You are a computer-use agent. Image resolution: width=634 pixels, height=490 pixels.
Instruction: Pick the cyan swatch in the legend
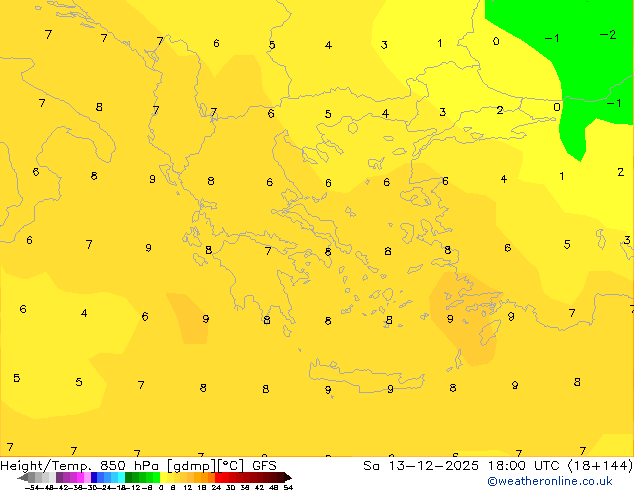click(121, 478)
